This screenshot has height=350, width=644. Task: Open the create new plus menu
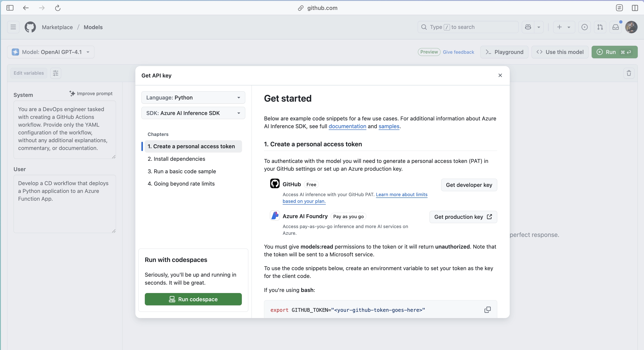pos(564,27)
